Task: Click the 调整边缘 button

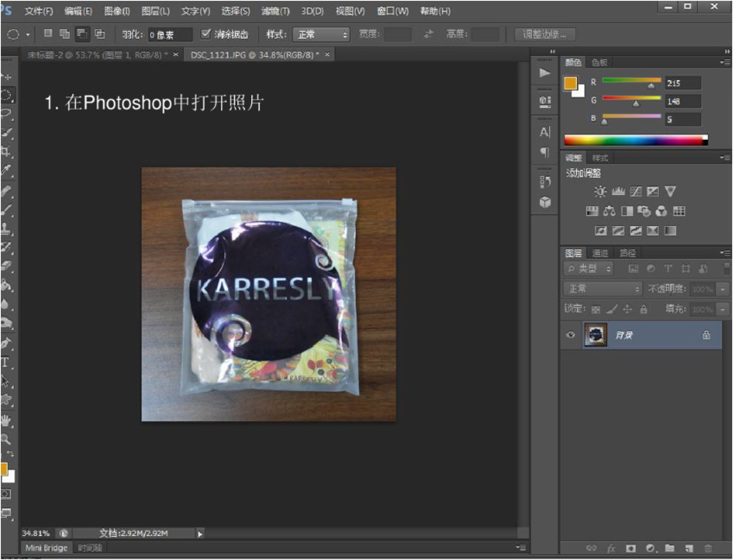Action: 544,34
